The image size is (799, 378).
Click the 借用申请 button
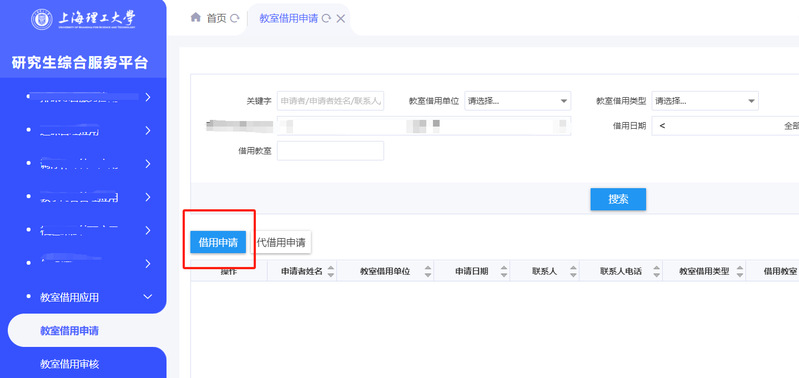pos(218,242)
